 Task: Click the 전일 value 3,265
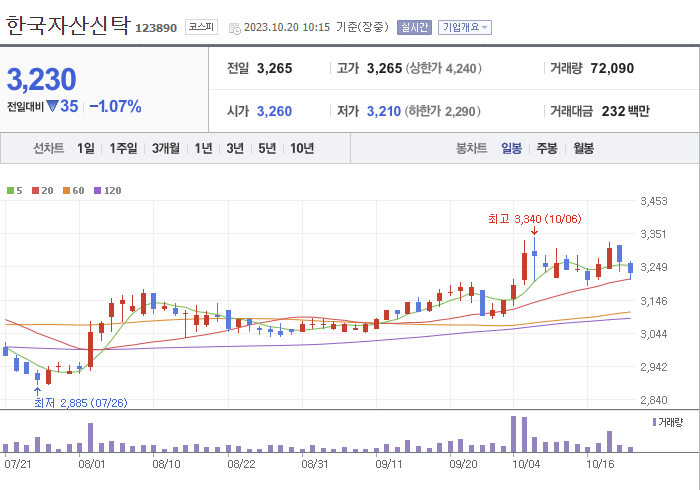point(275,68)
